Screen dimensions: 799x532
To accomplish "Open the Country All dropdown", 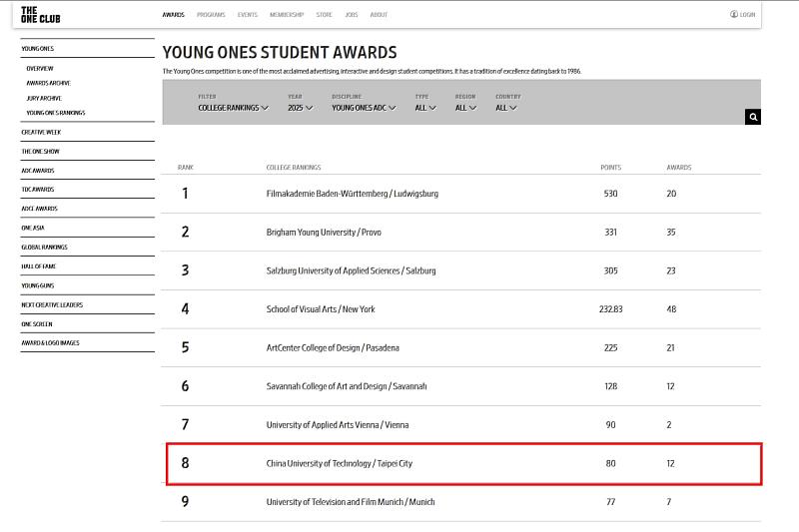I will (x=506, y=108).
